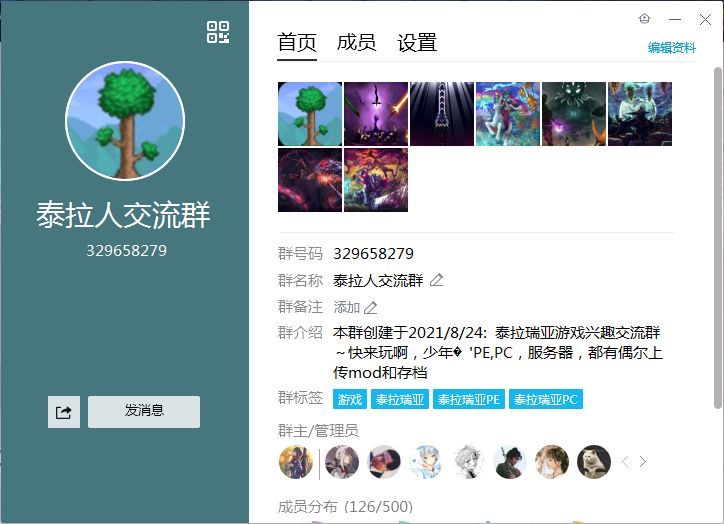Open the second admin avatar with gray hair
The height and width of the screenshot is (524, 724).
(x=342, y=462)
